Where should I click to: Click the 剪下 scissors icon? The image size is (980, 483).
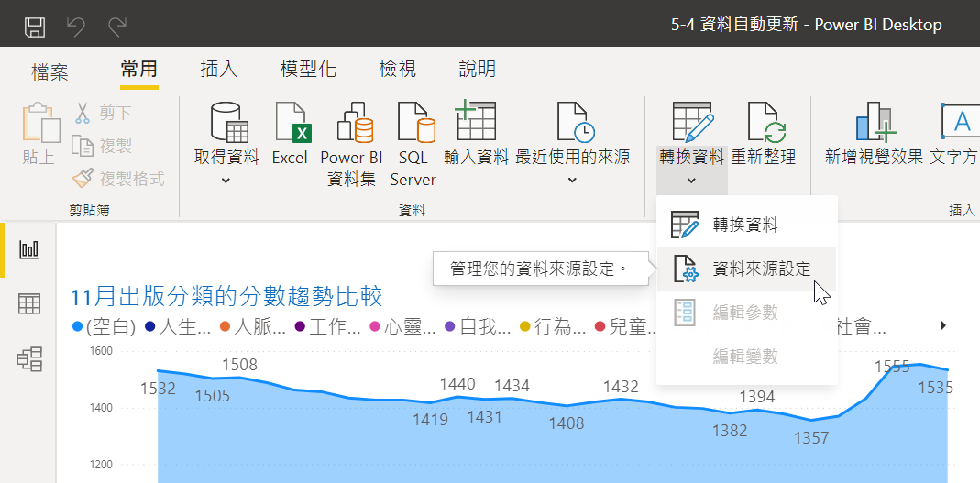[x=83, y=113]
